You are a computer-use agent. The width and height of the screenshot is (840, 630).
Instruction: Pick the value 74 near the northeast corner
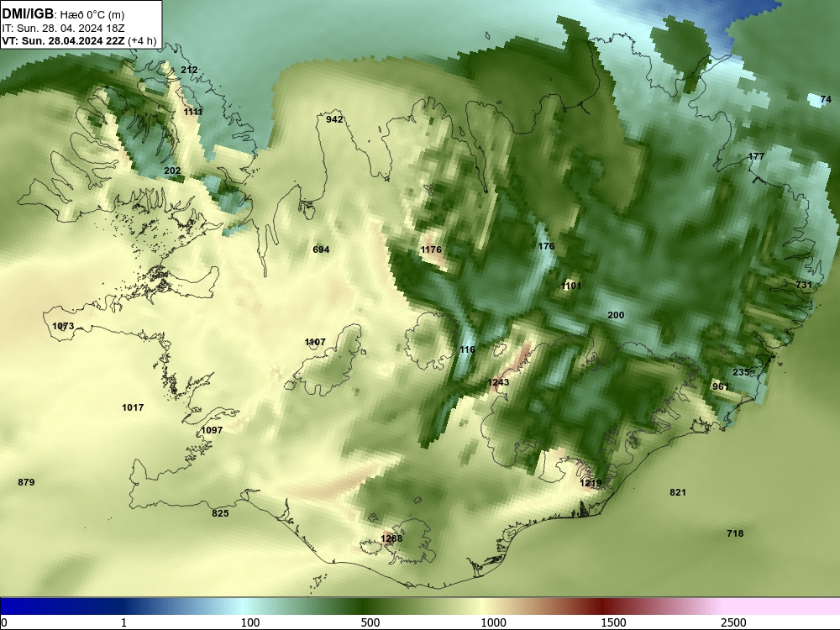point(826,99)
